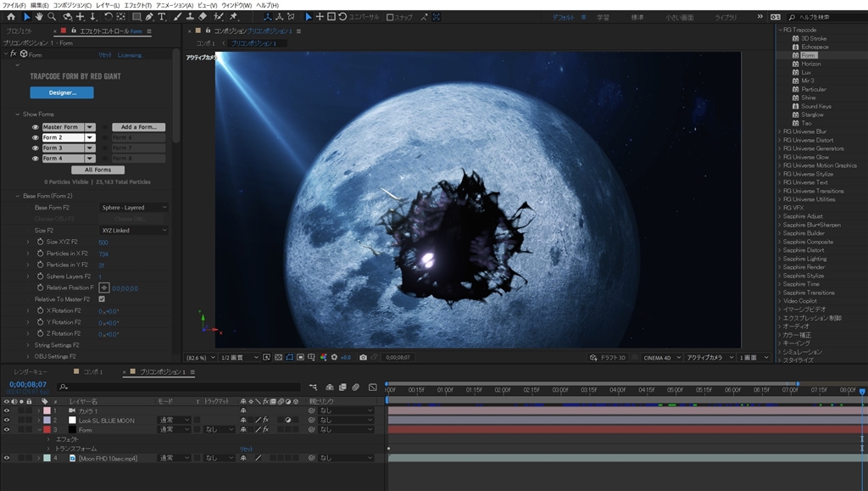Click stopwatch for Size XYZ F2

[40, 243]
